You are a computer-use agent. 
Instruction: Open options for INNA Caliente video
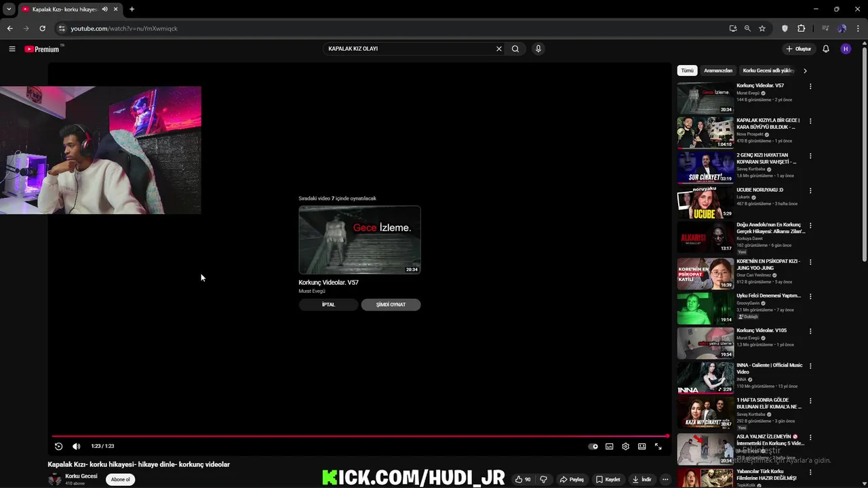click(x=810, y=366)
